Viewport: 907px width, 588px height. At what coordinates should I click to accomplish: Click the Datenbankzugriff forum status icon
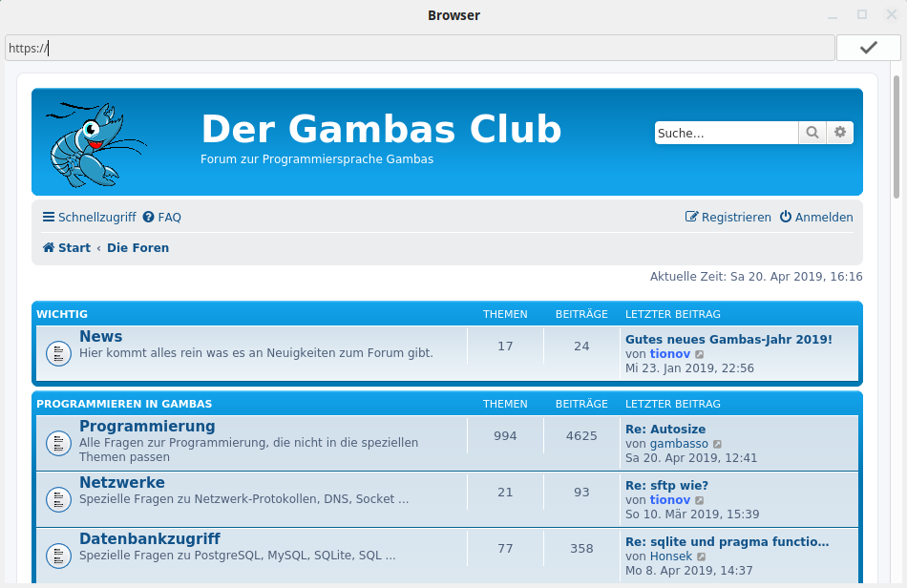coord(58,556)
